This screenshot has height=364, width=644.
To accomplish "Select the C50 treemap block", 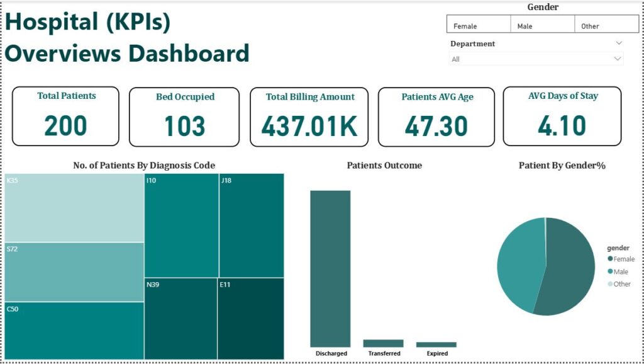I will 74,331.
